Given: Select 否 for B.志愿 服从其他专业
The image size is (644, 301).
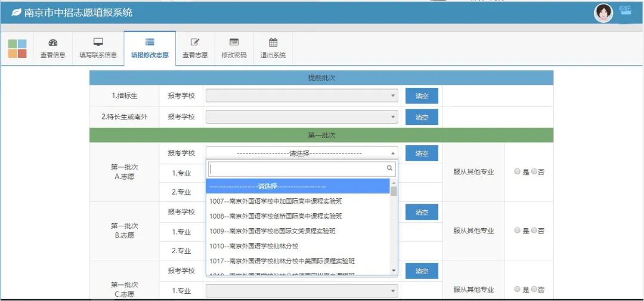Looking at the screenshot, I should click(534, 231).
